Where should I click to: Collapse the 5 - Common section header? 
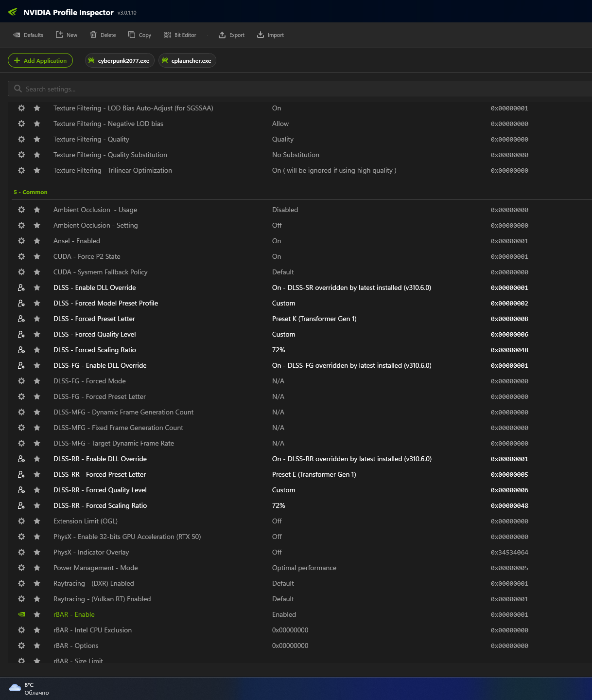(x=31, y=192)
